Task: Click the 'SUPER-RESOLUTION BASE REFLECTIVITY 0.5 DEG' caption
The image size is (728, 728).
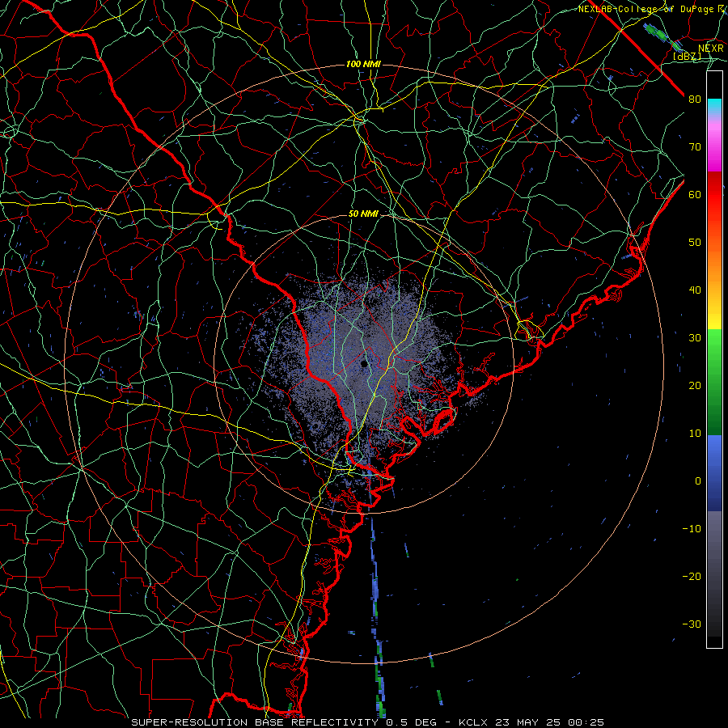Action: pyautogui.click(x=284, y=722)
